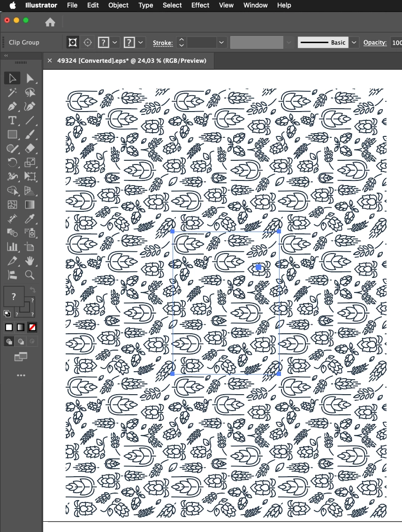The height and width of the screenshot is (532, 402).
Task: Activate the Perspective Grid tool
Action: pyautogui.click(x=30, y=191)
